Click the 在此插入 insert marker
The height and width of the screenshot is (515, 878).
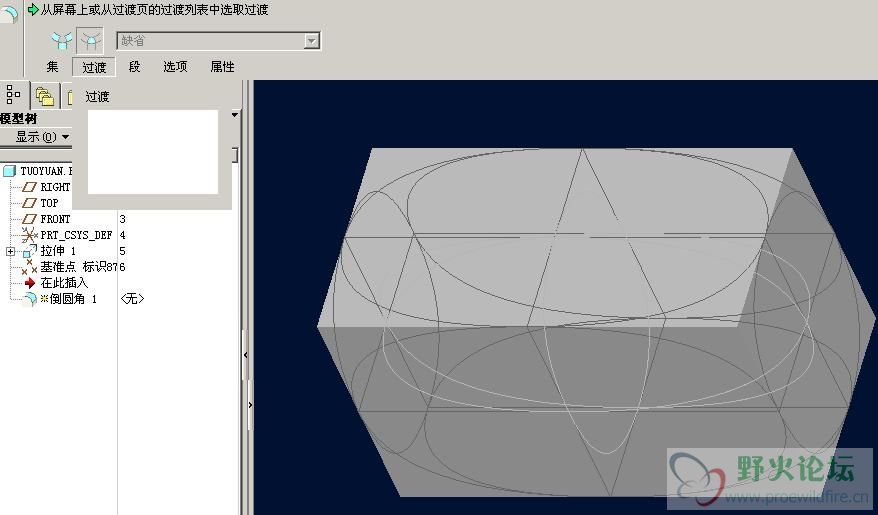coord(64,283)
